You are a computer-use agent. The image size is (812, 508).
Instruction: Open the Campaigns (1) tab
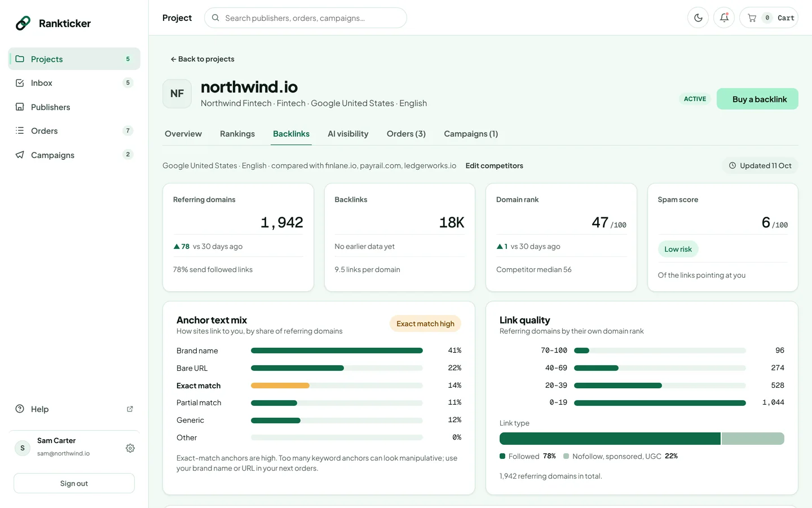(471, 134)
